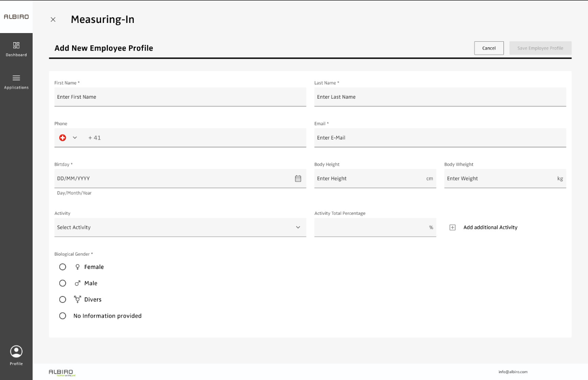This screenshot has height=380, width=588.
Task: Open the Applications hamburger menu icon
Action: tap(16, 78)
